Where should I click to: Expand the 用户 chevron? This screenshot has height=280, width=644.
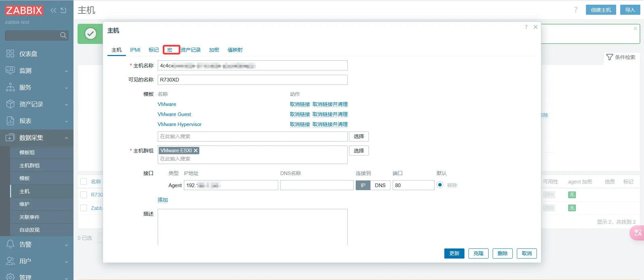point(66,262)
